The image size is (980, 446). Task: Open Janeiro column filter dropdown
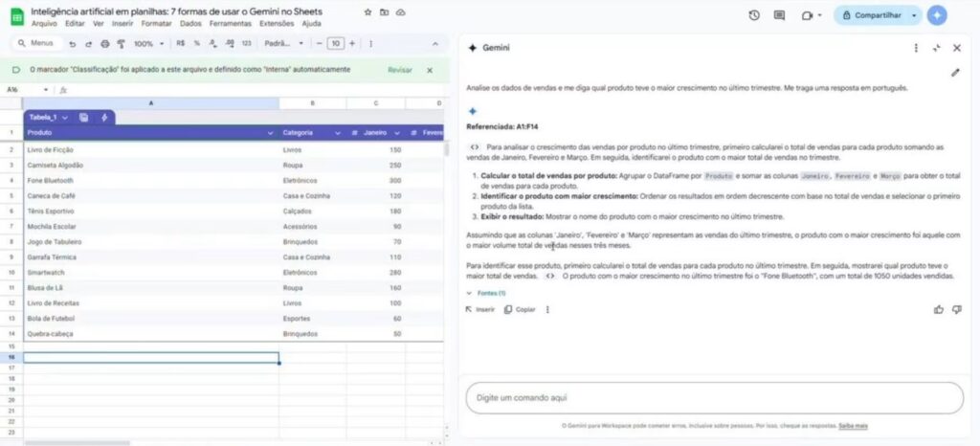click(x=397, y=133)
